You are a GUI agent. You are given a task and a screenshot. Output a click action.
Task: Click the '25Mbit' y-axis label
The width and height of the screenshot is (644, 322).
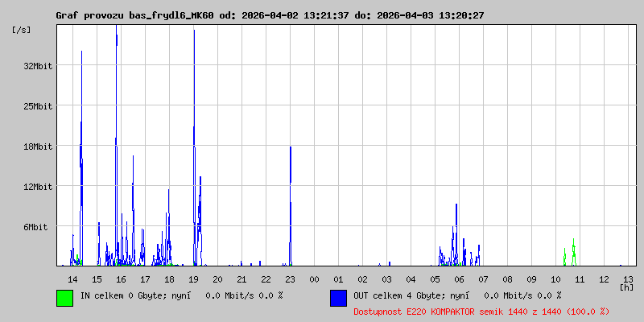[x=38, y=106]
